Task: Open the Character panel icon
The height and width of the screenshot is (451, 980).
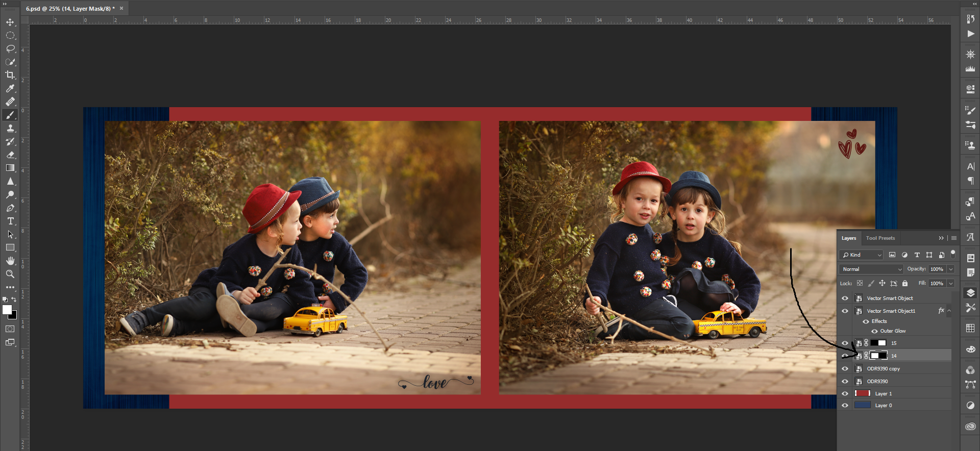Action: [x=970, y=166]
